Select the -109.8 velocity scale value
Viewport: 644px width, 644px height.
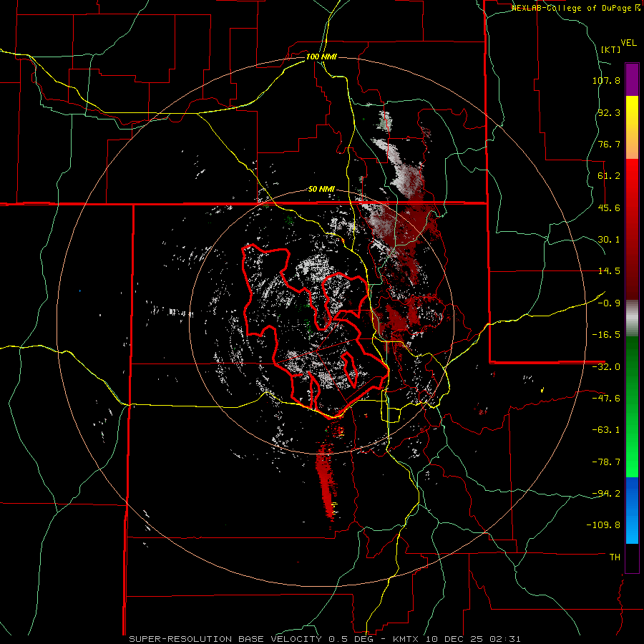[604, 525]
